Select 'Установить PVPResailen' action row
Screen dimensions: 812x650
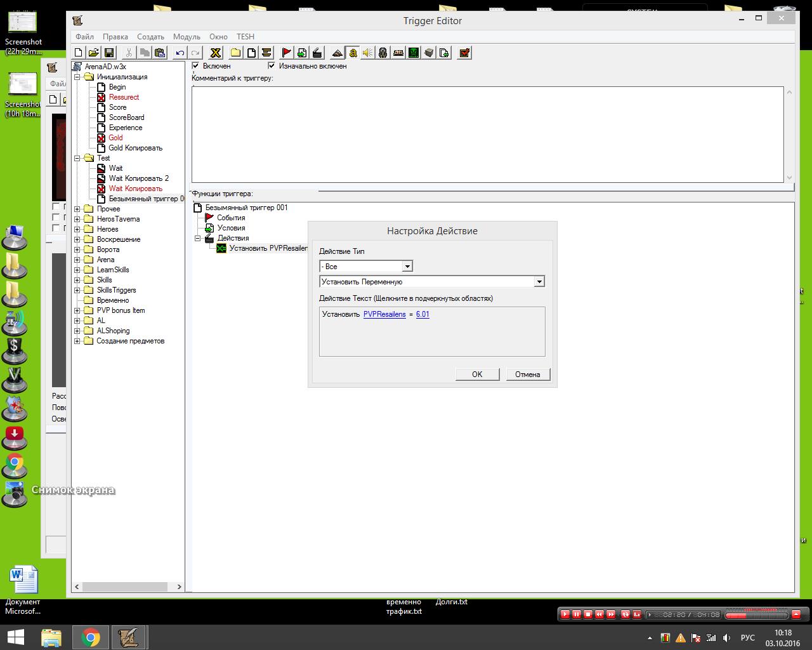tap(268, 248)
